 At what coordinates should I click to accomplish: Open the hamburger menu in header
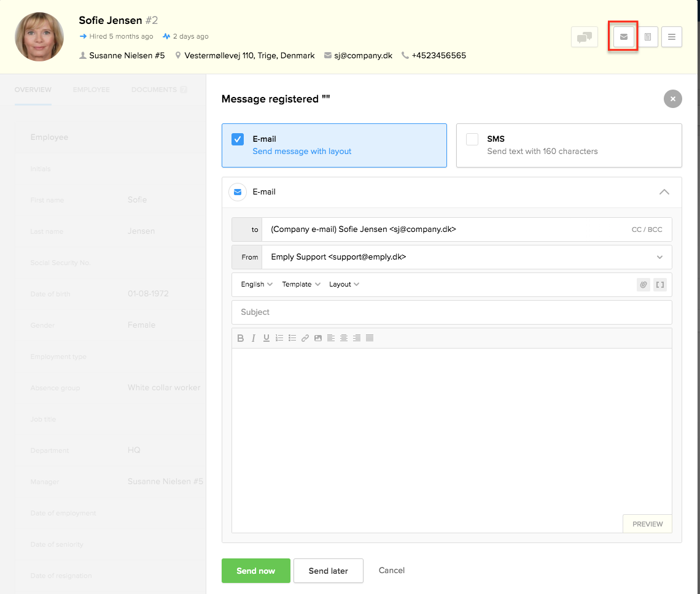671,37
